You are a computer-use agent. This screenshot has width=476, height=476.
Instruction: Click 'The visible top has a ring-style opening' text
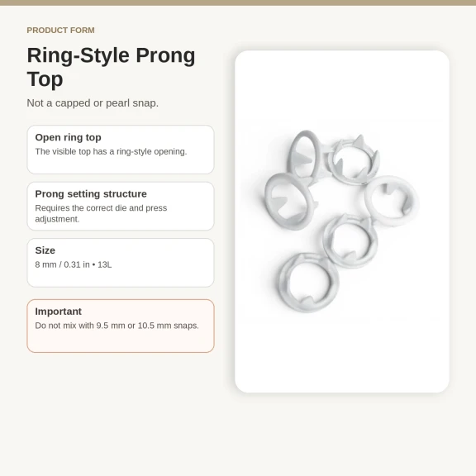point(111,151)
